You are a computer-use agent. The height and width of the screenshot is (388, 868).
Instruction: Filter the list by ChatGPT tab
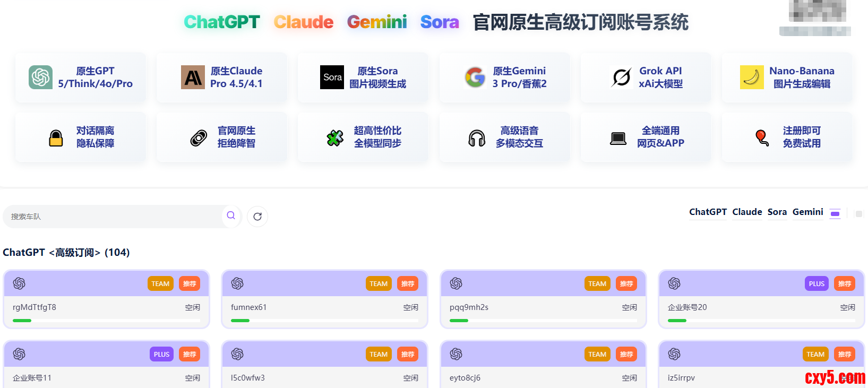click(x=708, y=212)
